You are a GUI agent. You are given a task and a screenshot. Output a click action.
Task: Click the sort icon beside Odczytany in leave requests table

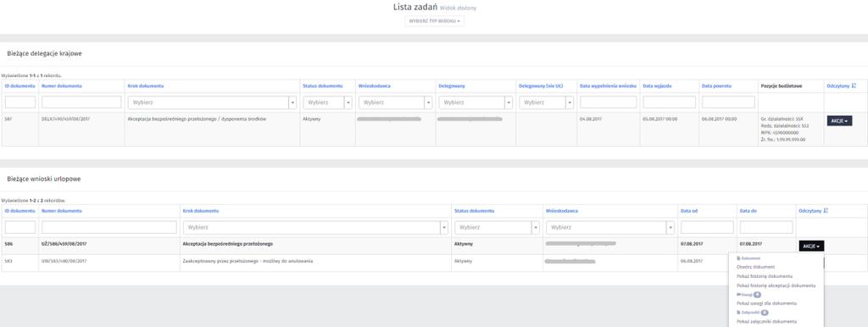click(826, 211)
